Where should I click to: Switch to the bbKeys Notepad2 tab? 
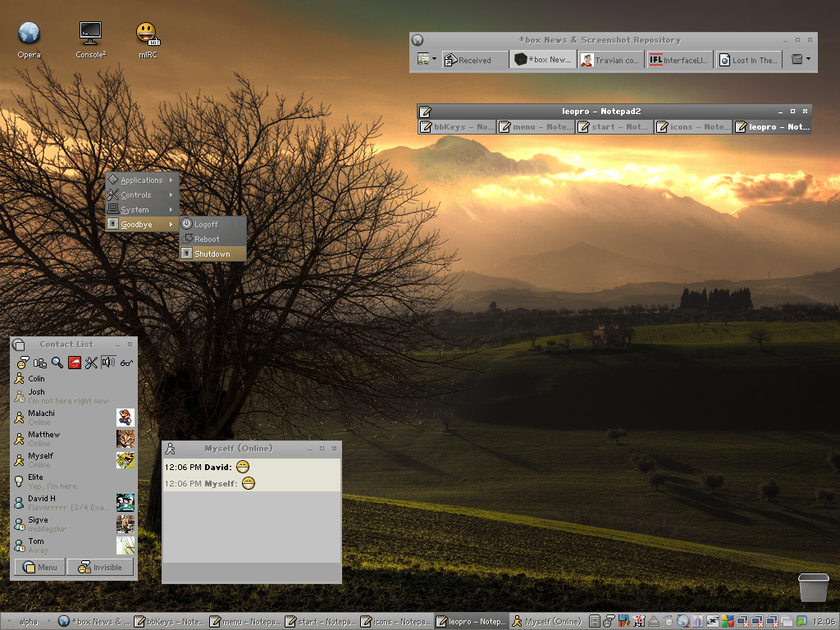(x=457, y=127)
